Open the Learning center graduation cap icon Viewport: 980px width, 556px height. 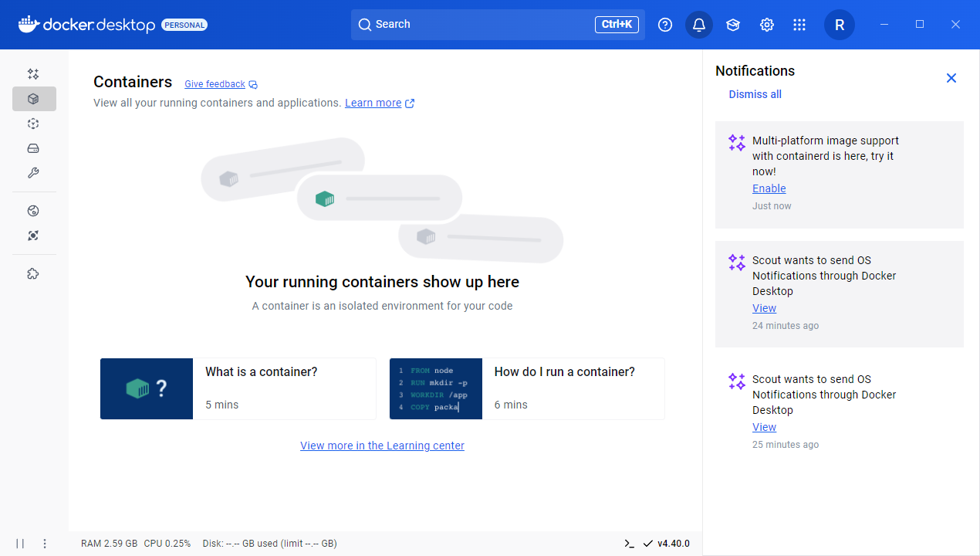(733, 25)
